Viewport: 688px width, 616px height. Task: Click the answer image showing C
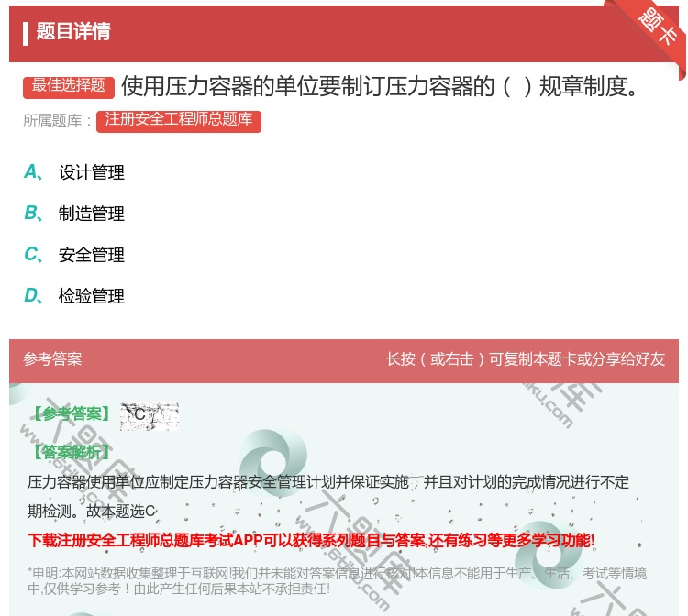click(150, 415)
